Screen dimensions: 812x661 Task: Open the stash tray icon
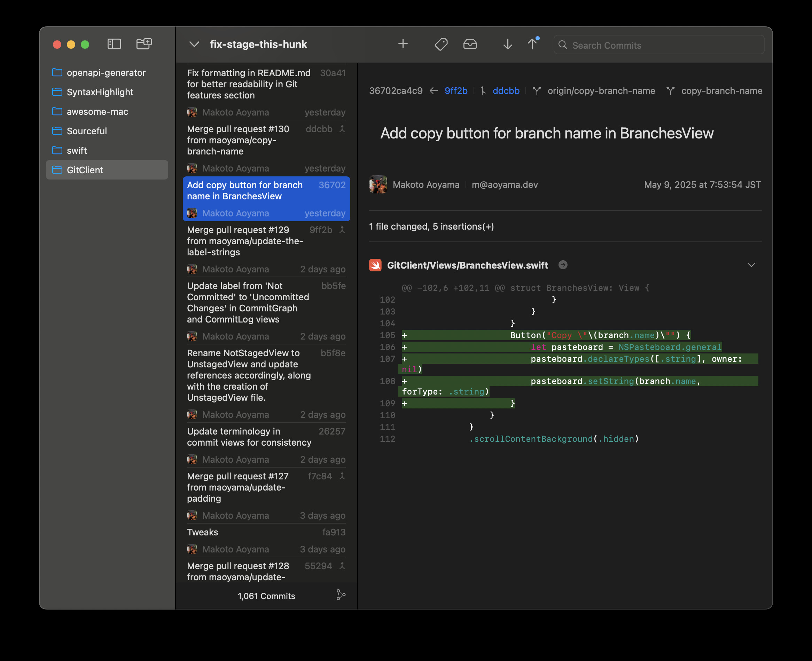tap(470, 45)
